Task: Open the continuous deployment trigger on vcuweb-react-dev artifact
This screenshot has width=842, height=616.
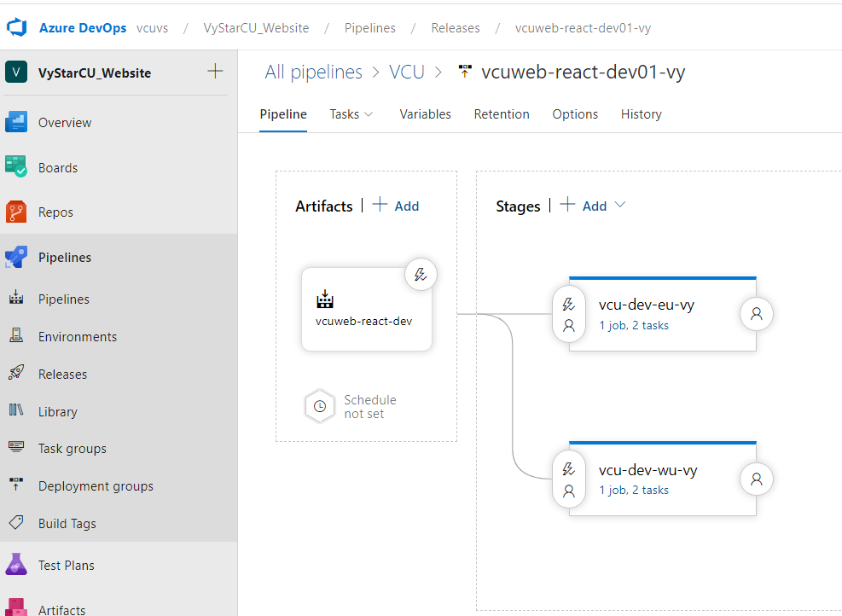Action: pos(421,274)
